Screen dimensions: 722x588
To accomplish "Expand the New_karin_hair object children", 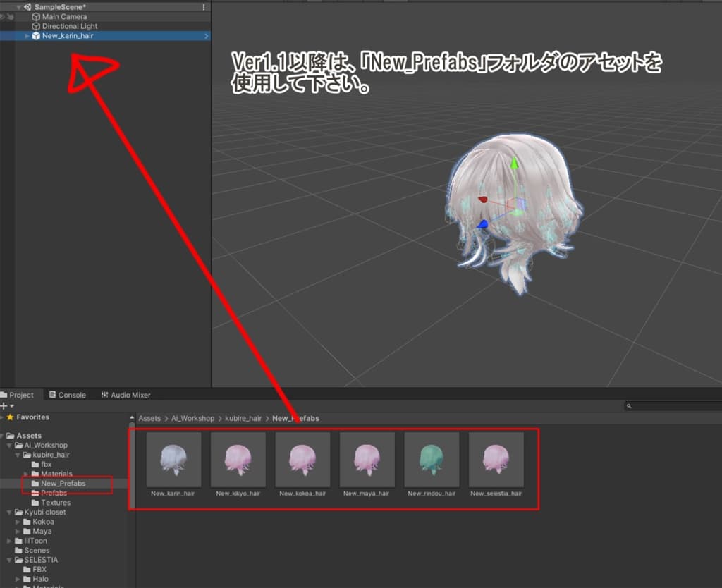I will pyautogui.click(x=27, y=36).
